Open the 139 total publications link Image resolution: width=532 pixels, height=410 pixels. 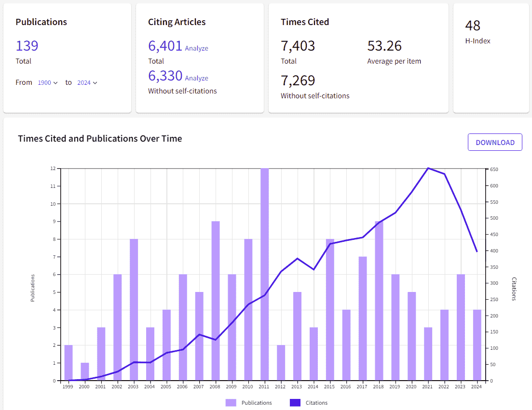point(27,46)
